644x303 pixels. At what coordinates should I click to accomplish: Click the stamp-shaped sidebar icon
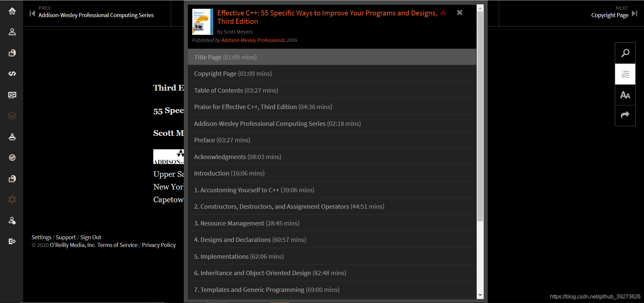[12, 137]
